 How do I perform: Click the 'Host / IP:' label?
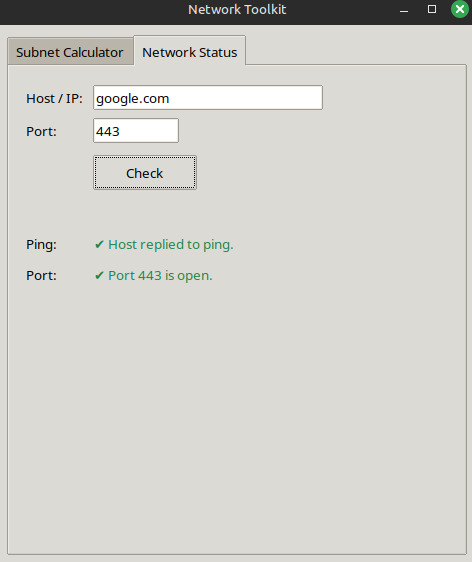point(54,98)
